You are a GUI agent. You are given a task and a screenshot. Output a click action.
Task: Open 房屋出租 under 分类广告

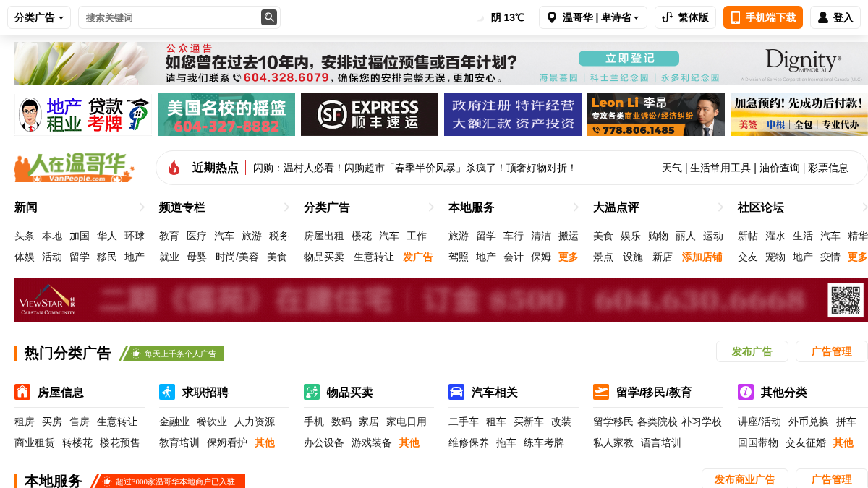coord(324,236)
